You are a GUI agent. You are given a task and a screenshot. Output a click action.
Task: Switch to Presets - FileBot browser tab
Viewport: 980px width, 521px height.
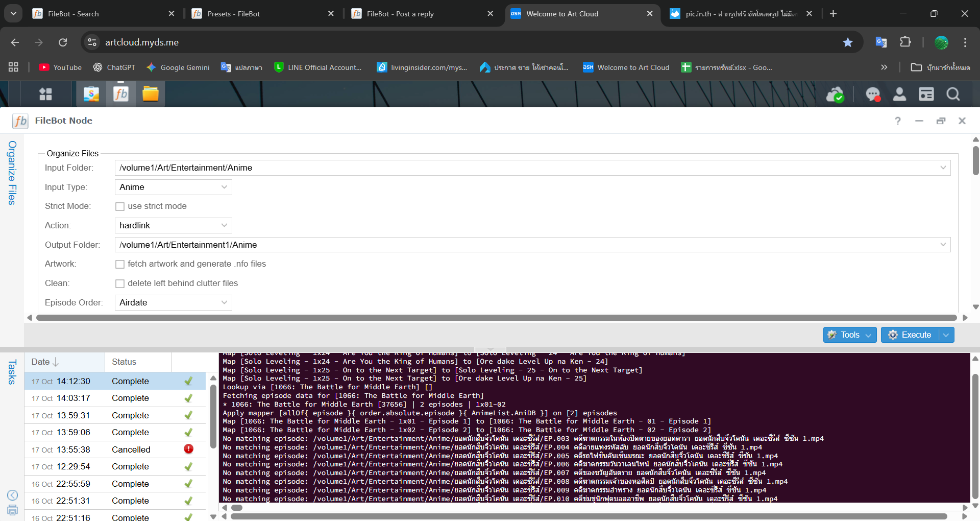[x=233, y=14]
